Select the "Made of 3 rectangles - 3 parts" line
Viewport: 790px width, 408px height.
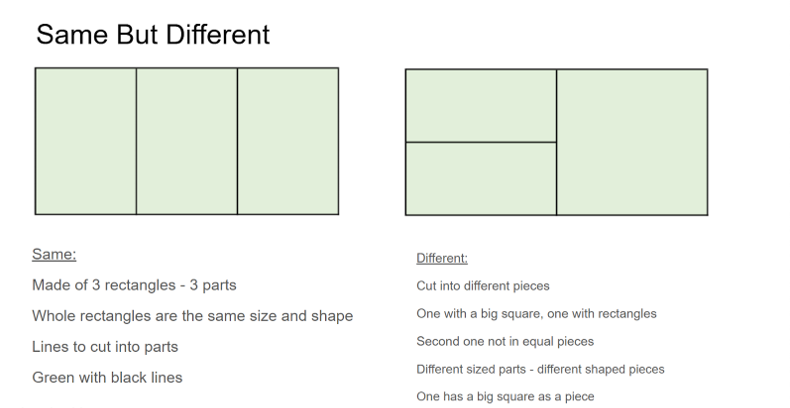click(133, 285)
